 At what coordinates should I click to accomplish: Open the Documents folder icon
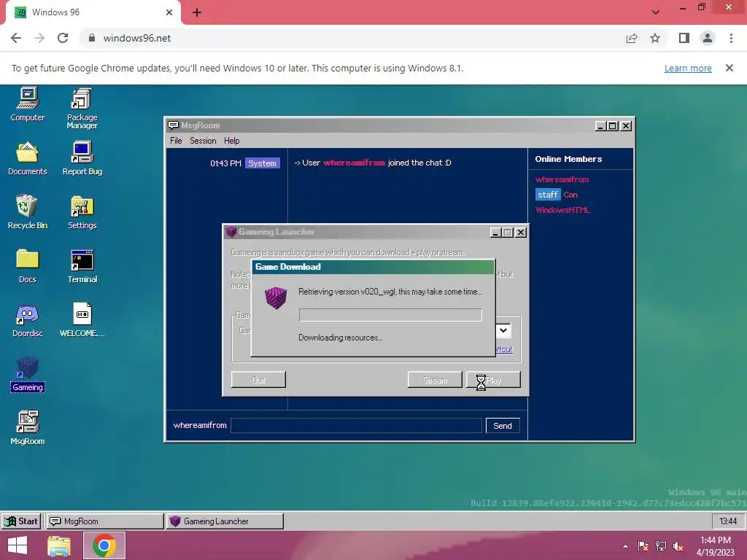27,158
